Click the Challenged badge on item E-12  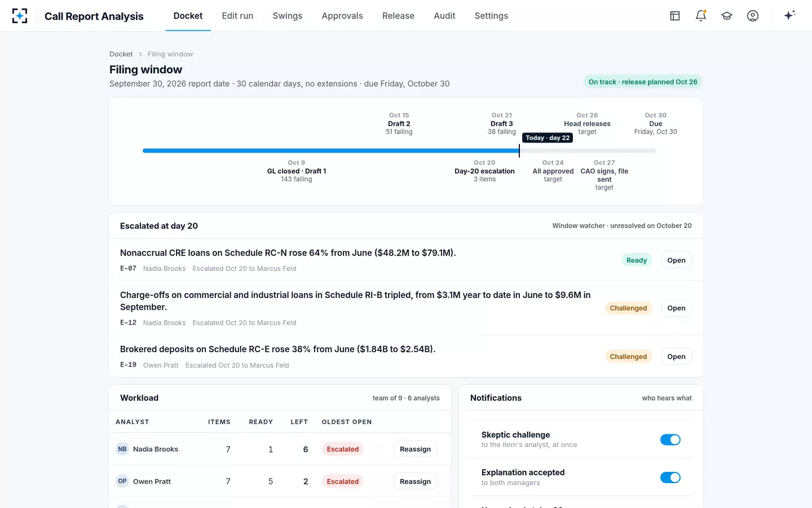[x=628, y=308]
